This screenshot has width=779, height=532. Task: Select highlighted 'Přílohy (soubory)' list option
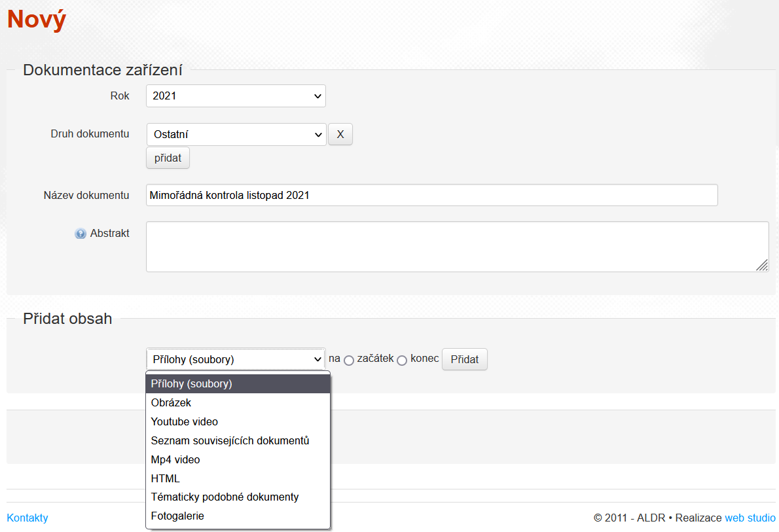192,384
